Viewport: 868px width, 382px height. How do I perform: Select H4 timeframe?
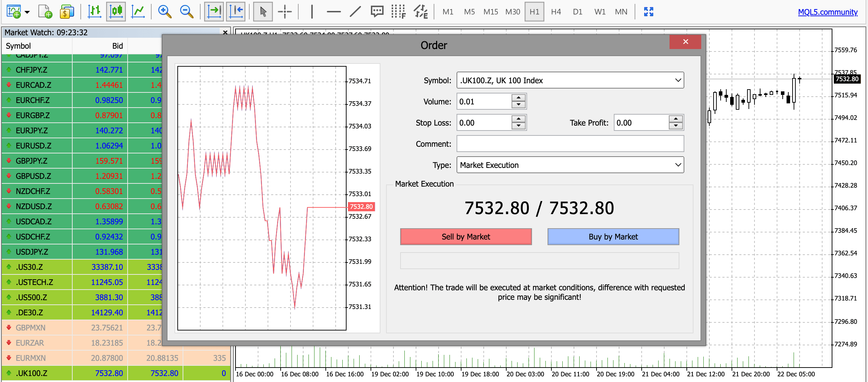click(556, 12)
